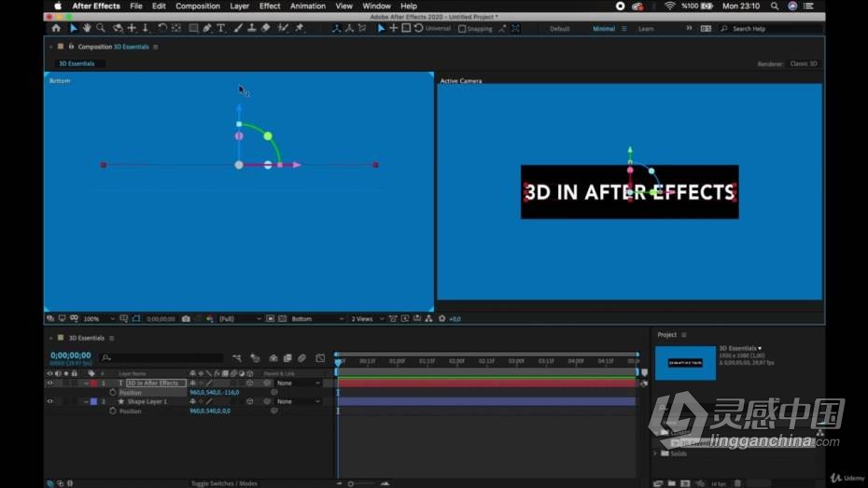Select the Rotation tool
The width and height of the screenshot is (868, 488).
click(162, 28)
